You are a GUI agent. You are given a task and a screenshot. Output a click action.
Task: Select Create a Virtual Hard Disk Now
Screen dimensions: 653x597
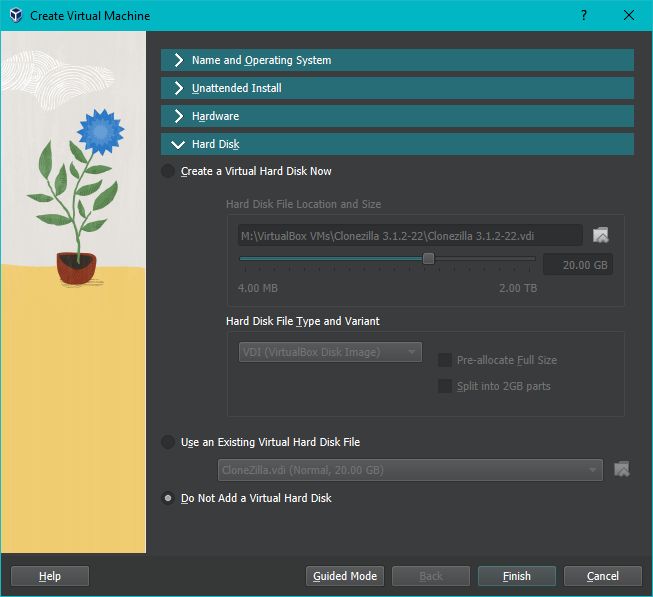[168, 172]
